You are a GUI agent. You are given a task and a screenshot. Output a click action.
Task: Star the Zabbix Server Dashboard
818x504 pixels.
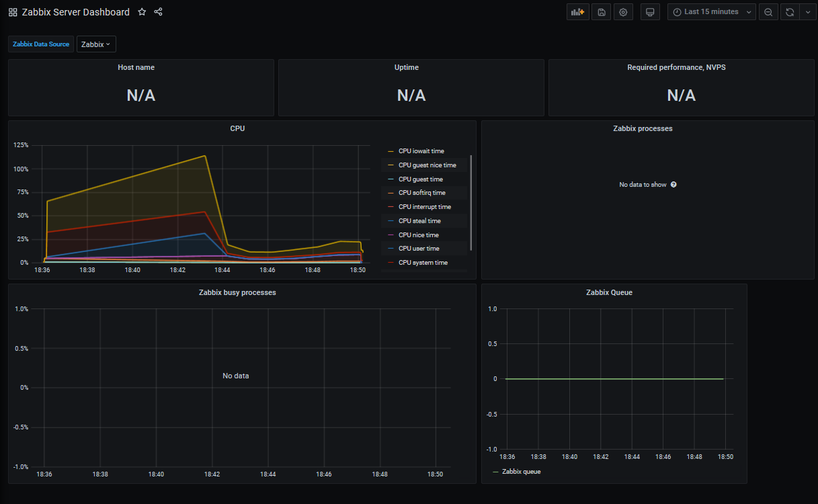[142, 12]
